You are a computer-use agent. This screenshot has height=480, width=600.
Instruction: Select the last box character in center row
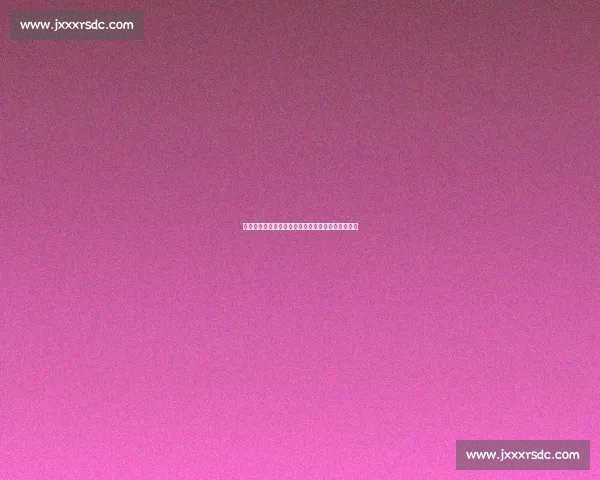tap(355, 226)
